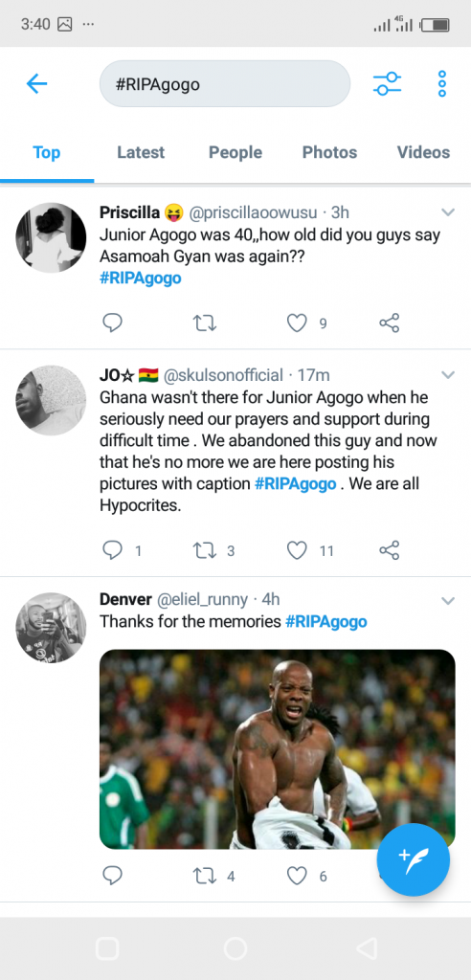The width and height of the screenshot is (471, 980).
Task: Reply to Priscilla's tweet
Action: (112, 323)
